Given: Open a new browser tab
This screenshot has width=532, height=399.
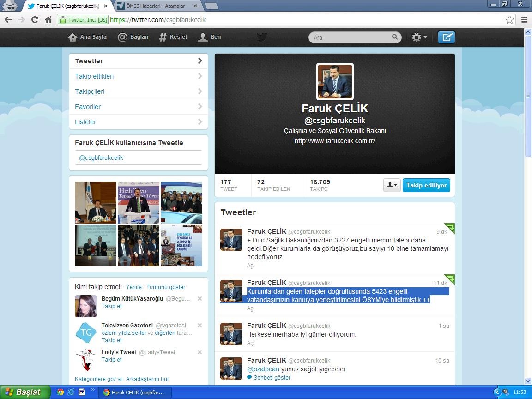Looking at the screenshot, I should point(211,6).
